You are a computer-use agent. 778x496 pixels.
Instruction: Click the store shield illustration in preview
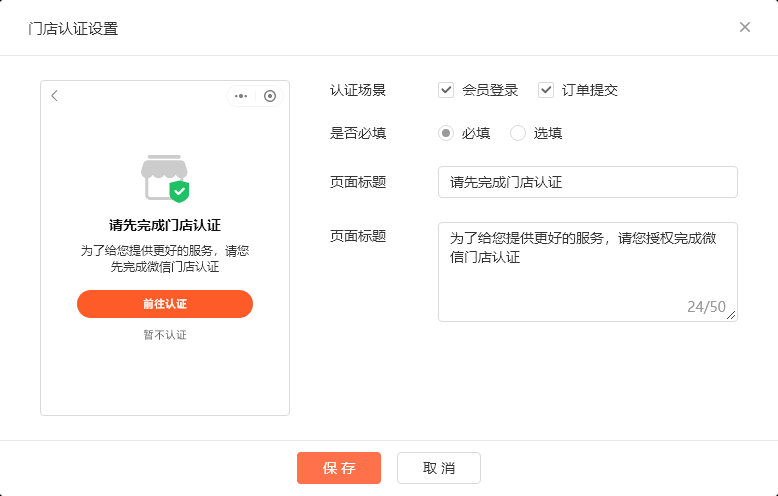(x=165, y=179)
